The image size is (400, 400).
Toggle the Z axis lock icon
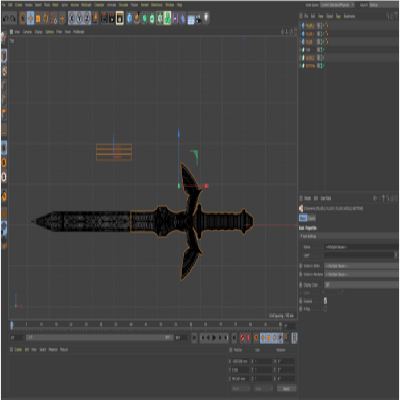pyautogui.click(x=87, y=18)
